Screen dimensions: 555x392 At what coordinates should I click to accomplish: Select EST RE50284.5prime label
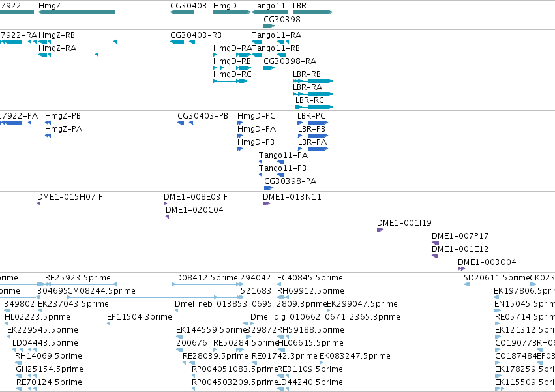point(246,344)
